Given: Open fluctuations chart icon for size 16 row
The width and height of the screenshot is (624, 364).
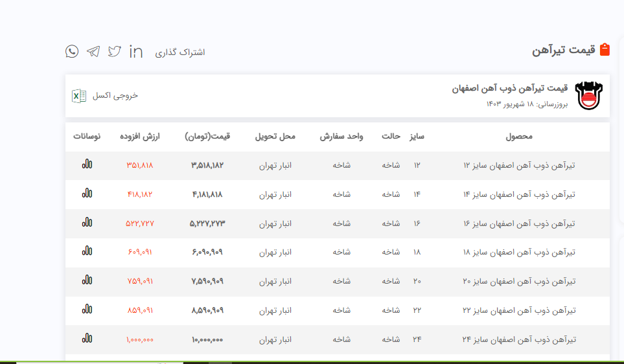Looking at the screenshot, I should point(87,222).
